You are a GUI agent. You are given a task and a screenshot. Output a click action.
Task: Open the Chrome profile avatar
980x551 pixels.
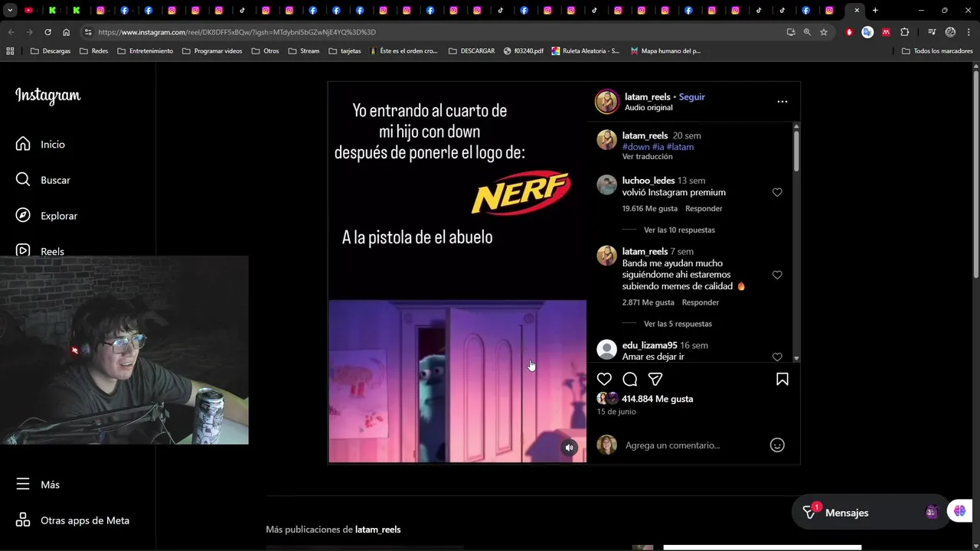coord(950,32)
